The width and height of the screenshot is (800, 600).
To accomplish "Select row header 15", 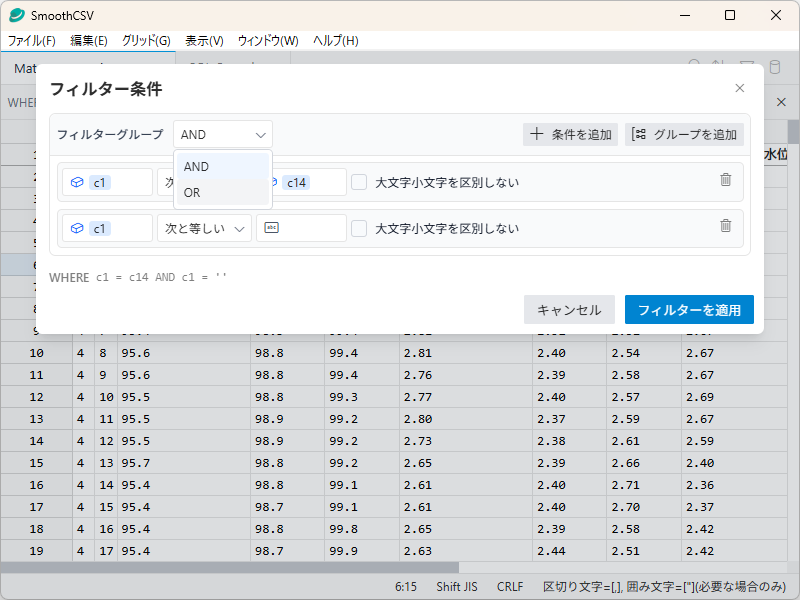I will point(36,463).
